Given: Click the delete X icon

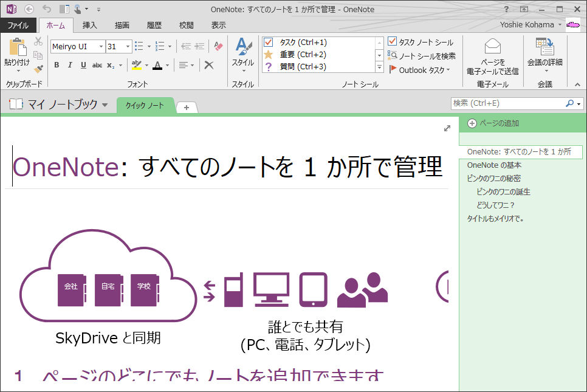Looking at the screenshot, I should click(209, 65).
